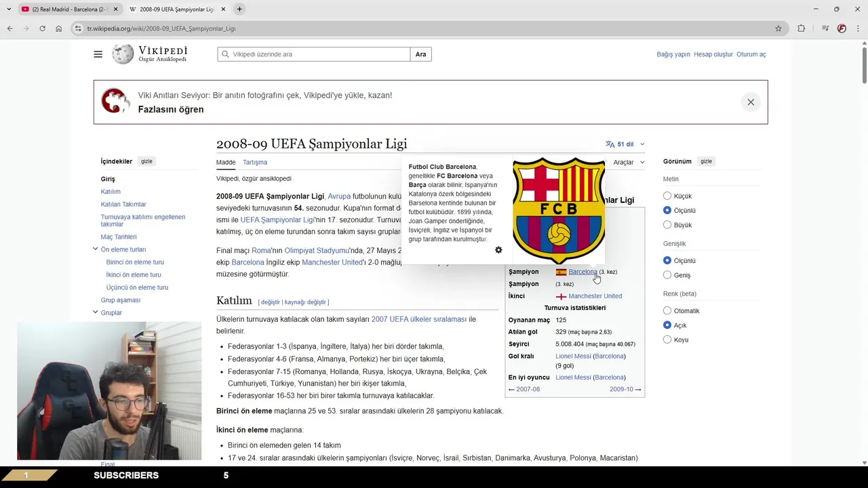Select Ölçünlü text size option
The width and height of the screenshot is (868, 488).
[x=667, y=210]
